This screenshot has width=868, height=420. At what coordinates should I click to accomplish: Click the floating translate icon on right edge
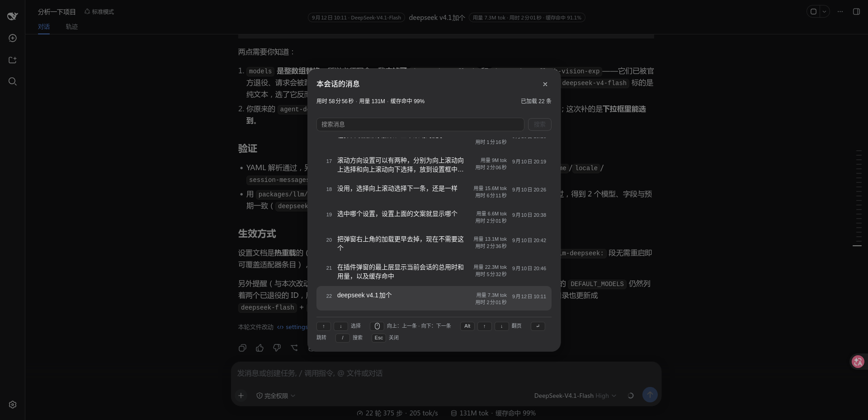pyautogui.click(x=858, y=362)
